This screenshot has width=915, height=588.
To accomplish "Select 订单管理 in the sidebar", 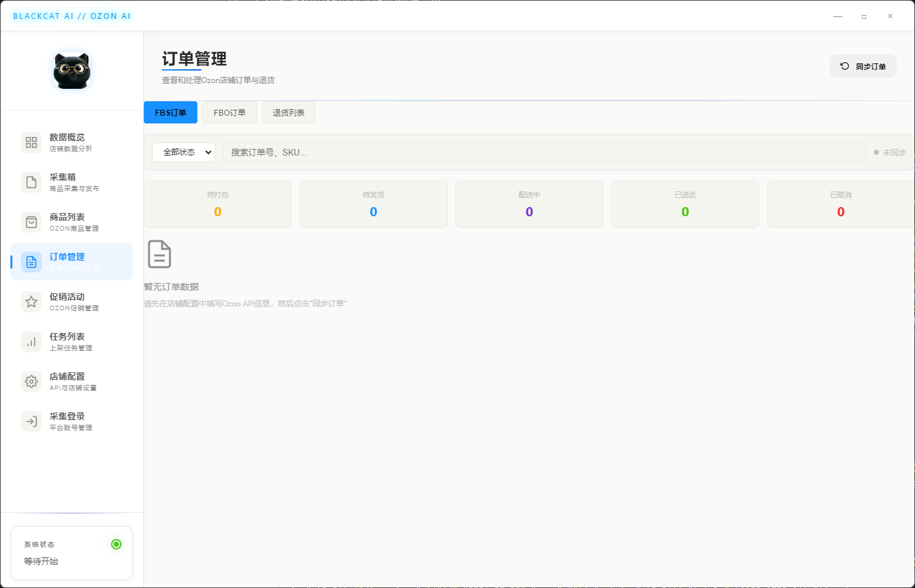I will (71, 262).
